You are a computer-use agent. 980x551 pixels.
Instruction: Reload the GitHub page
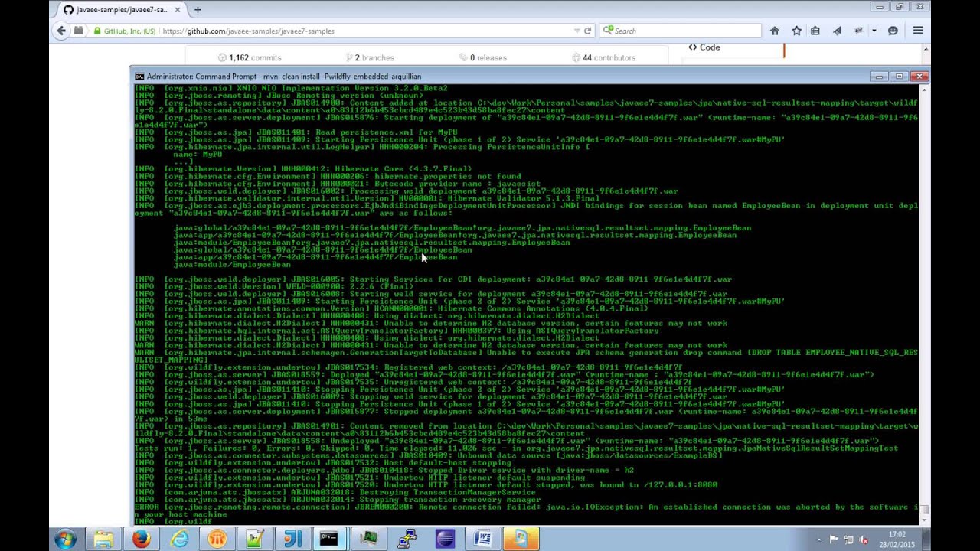[587, 31]
